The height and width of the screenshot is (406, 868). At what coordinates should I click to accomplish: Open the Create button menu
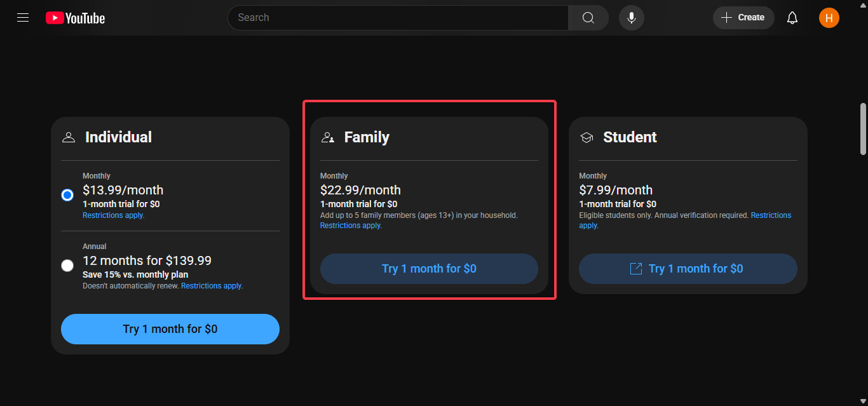(743, 18)
